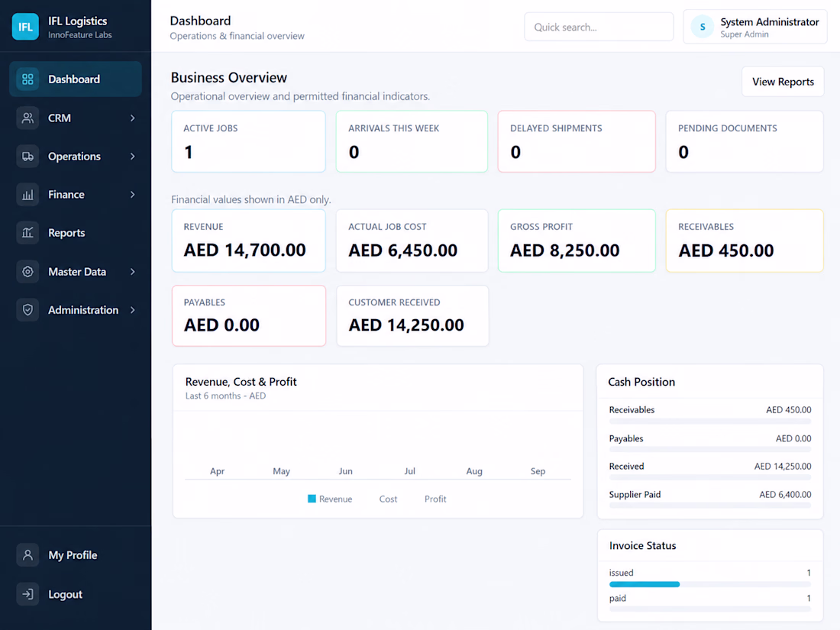
Task: Click the System Administrator avatar
Action: tap(703, 27)
